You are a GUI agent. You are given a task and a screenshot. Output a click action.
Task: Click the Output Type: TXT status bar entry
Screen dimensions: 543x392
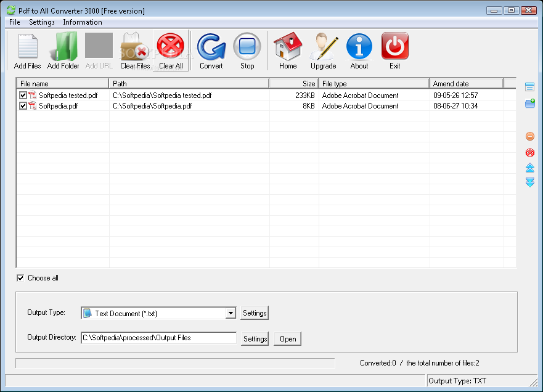click(457, 381)
